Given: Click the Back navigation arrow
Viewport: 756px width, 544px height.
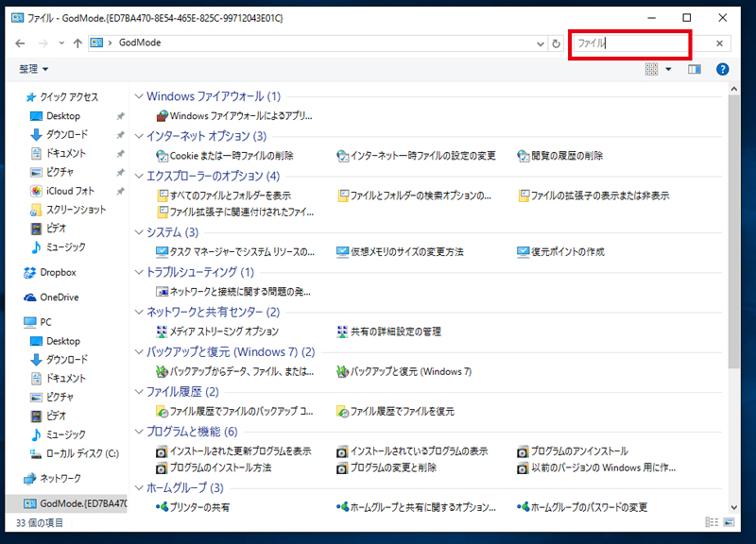Looking at the screenshot, I should click(x=20, y=43).
